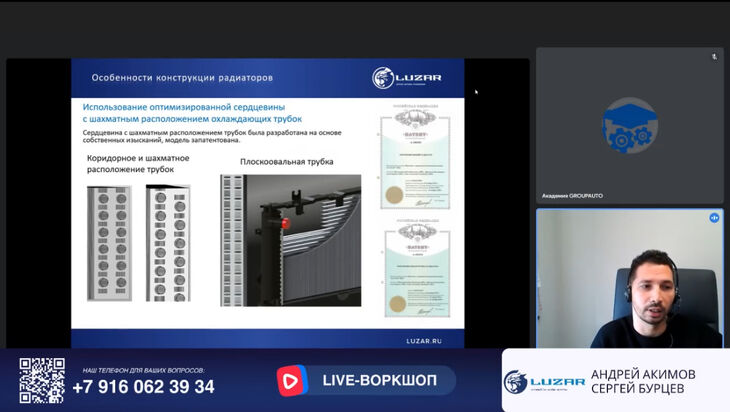Click the name СЕРГЕЙ БУРЦЕВ
This screenshot has width=730, height=412.
637,388
